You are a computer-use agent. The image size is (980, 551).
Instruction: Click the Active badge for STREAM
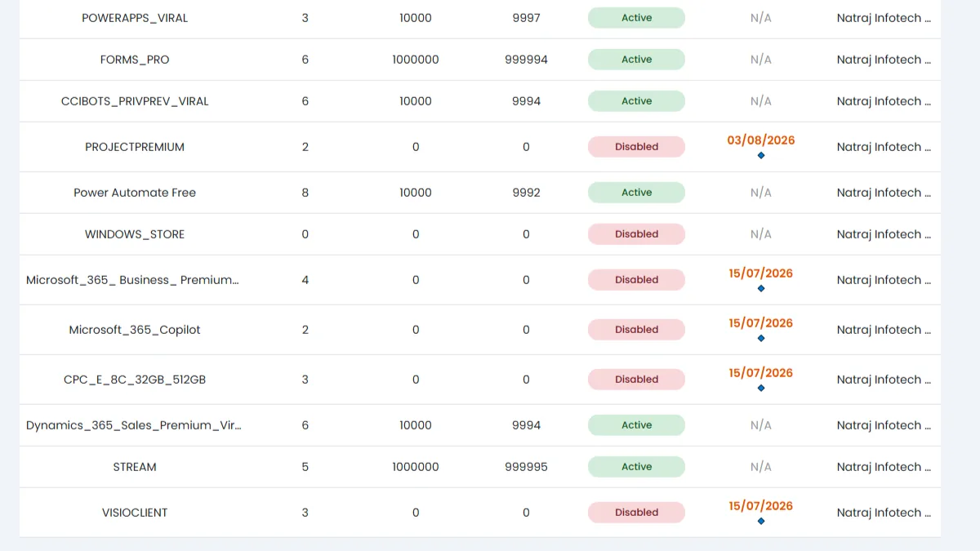(636, 467)
